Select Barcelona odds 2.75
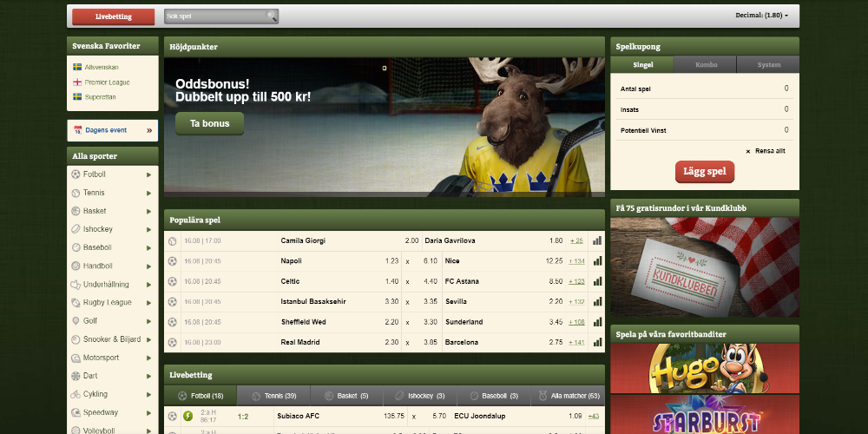Viewport: 868px width, 434px height. (x=556, y=342)
